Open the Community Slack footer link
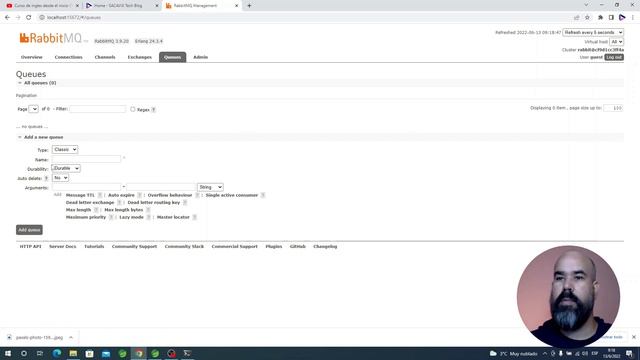 click(184, 247)
